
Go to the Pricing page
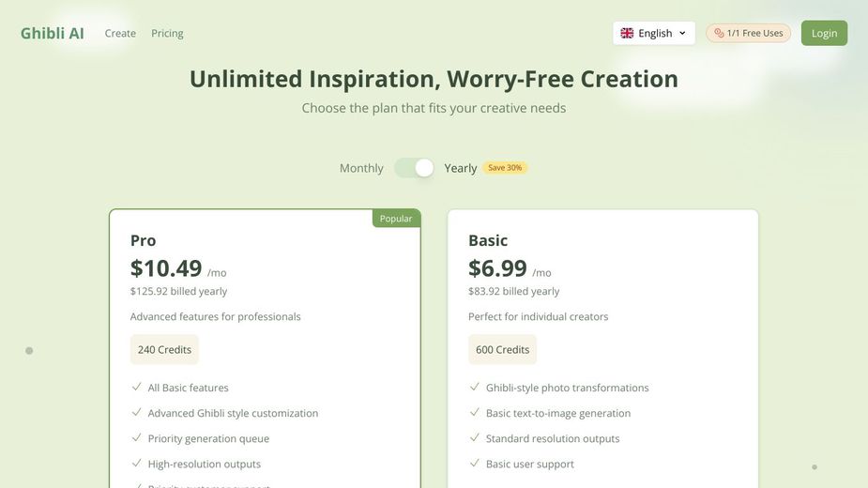tap(167, 33)
